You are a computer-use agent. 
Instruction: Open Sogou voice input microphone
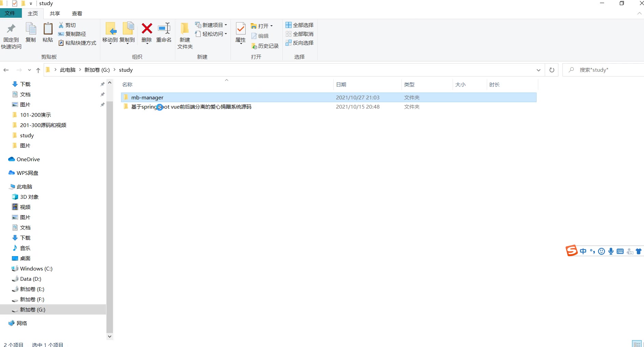click(x=611, y=251)
